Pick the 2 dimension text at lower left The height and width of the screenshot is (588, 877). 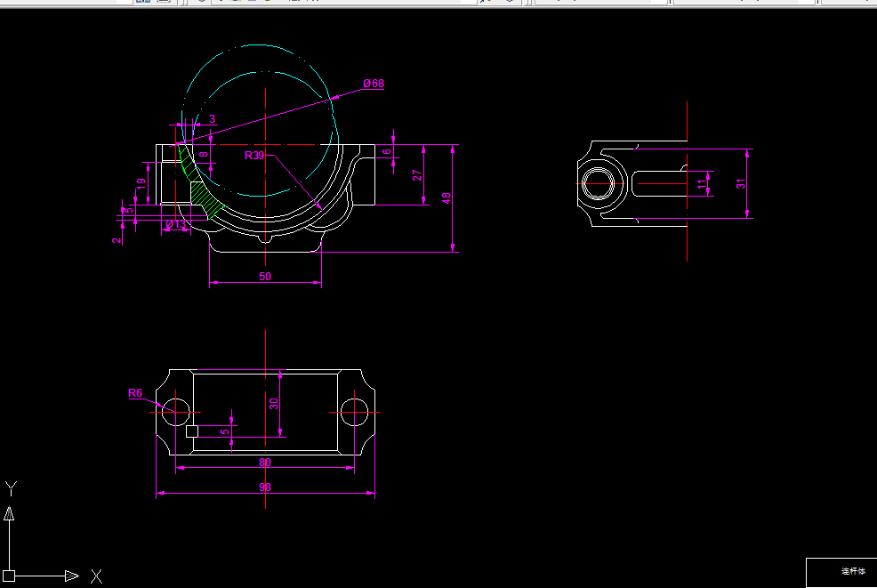click(116, 240)
